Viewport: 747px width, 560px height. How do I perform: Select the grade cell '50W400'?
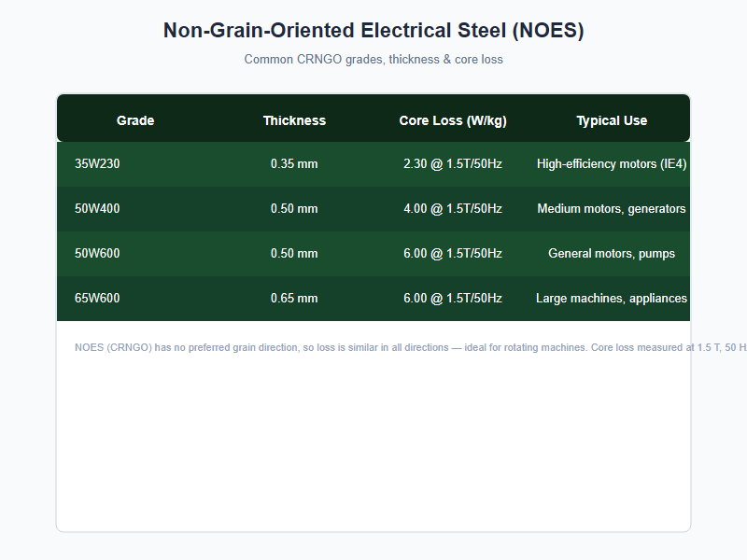click(97, 208)
